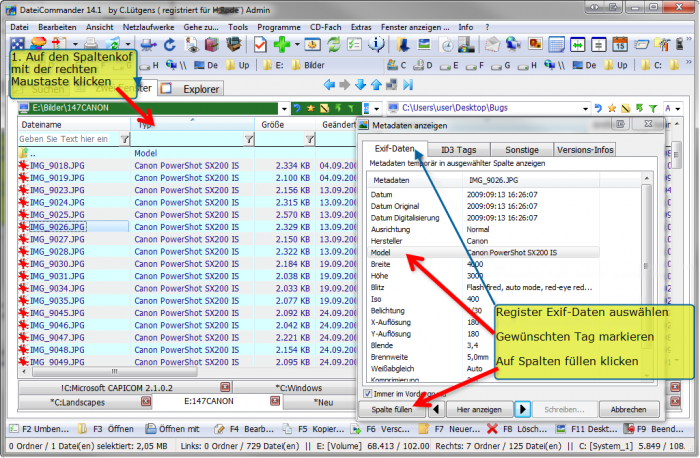
Task: Toggle the Immer im Vordergrund checkbox
Action: coord(366,393)
